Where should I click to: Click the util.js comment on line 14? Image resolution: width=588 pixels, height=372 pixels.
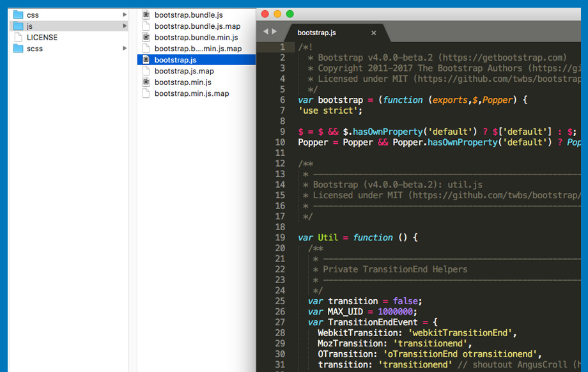(x=465, y=185)
